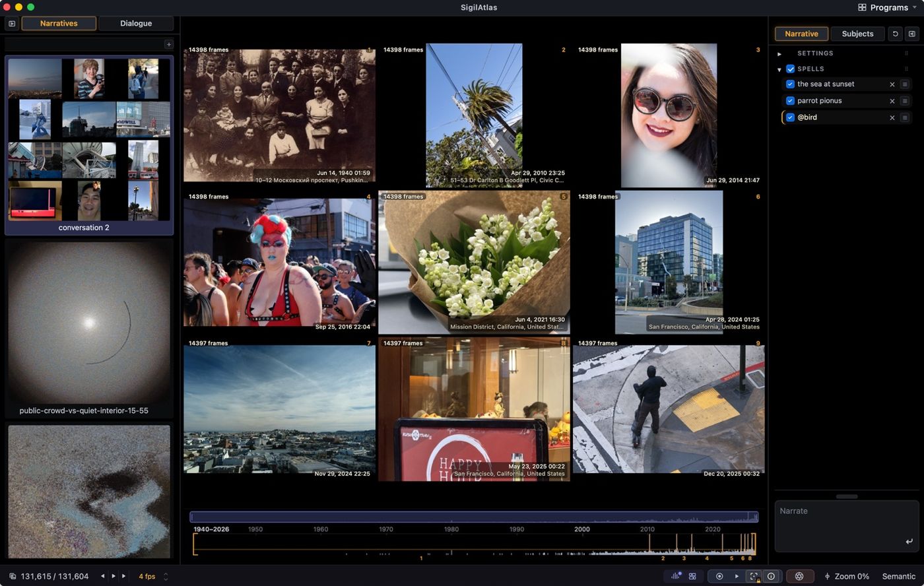Remove the '@bird' spell
Viewport: 924px width, 586px height.
892,117
